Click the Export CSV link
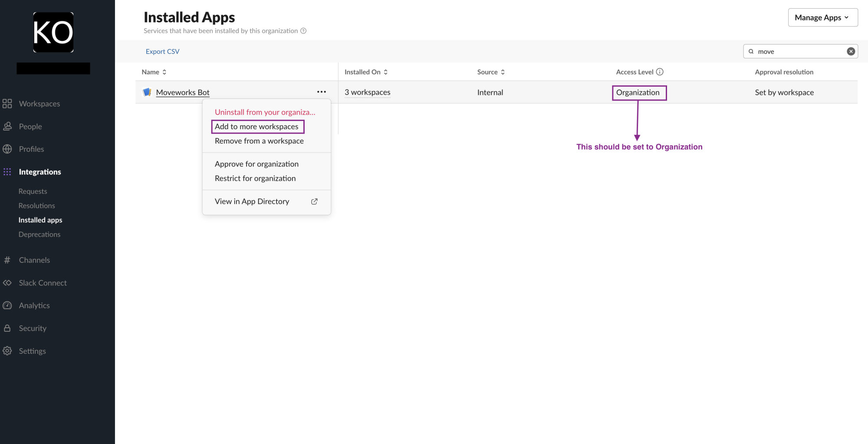The image size is (868, 444). pyautogui.click(x=162, y=51)
